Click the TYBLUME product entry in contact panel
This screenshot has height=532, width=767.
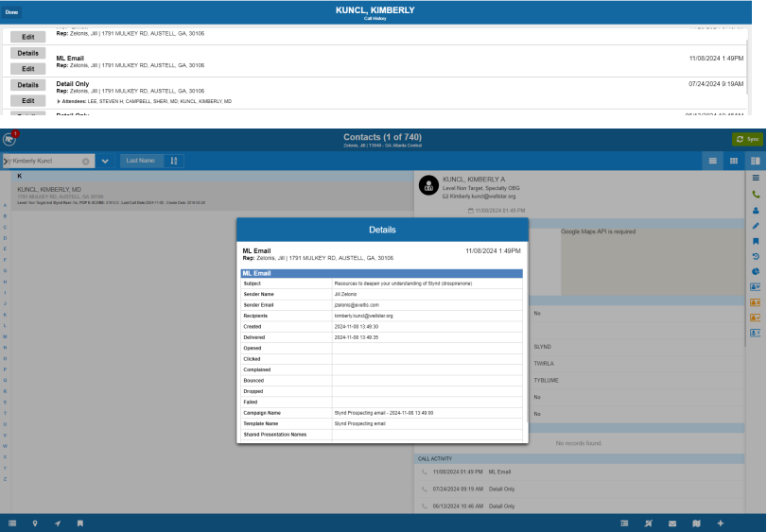tap(546, 381)
